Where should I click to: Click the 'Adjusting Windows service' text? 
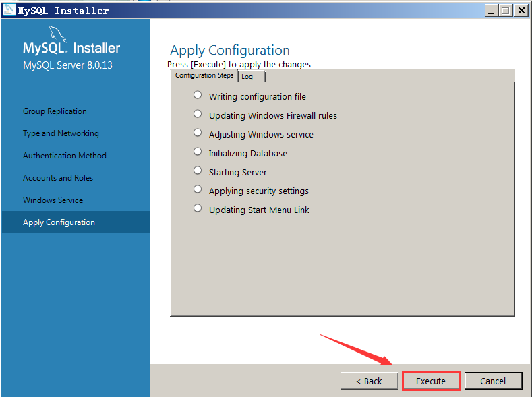(261, 135)
